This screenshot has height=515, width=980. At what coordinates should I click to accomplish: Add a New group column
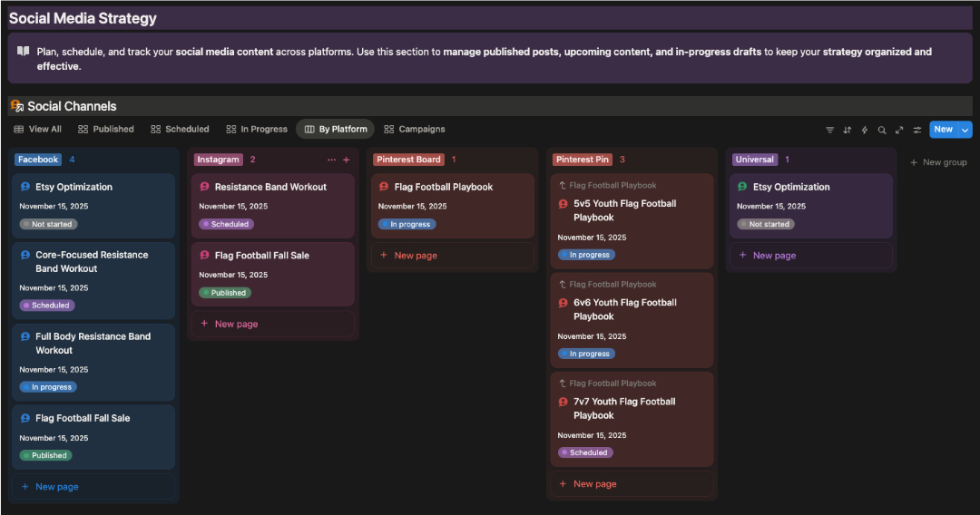[x=938, y=162]
